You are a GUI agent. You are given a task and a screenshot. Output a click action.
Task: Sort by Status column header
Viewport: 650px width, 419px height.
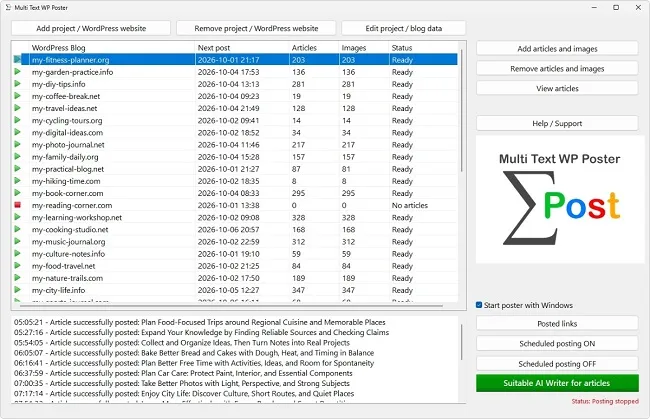pyautogui.click(x=423, y=48)
